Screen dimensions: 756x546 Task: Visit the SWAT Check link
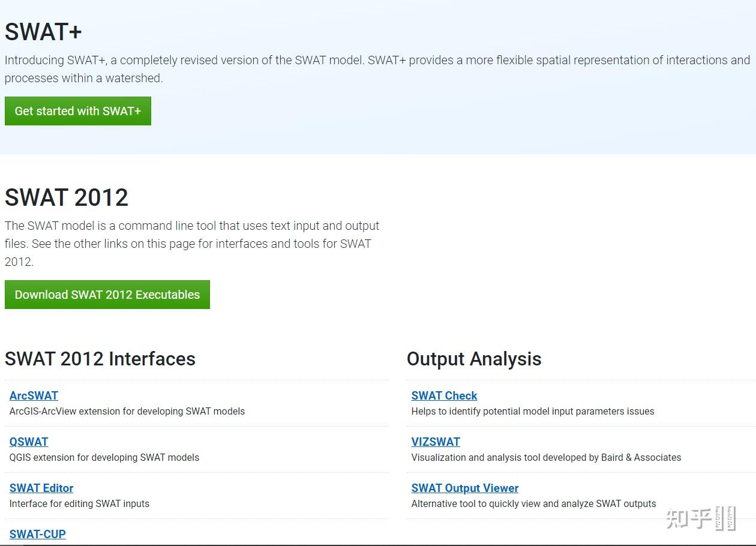444,395
